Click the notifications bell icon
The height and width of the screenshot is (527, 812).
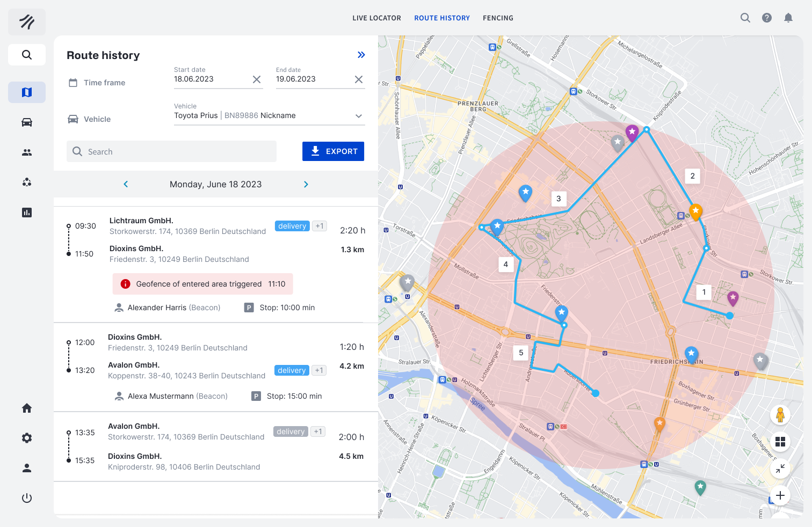pos(788,18)
